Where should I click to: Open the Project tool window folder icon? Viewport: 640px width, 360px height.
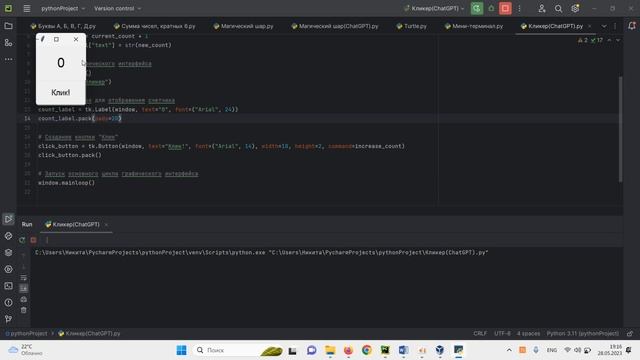point(8,26)
